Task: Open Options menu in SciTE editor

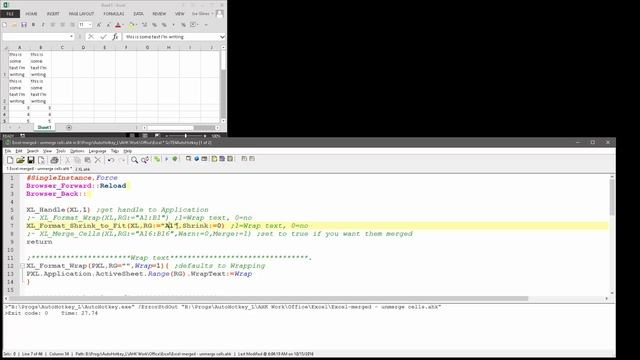Action: click(x=77, y=151)
